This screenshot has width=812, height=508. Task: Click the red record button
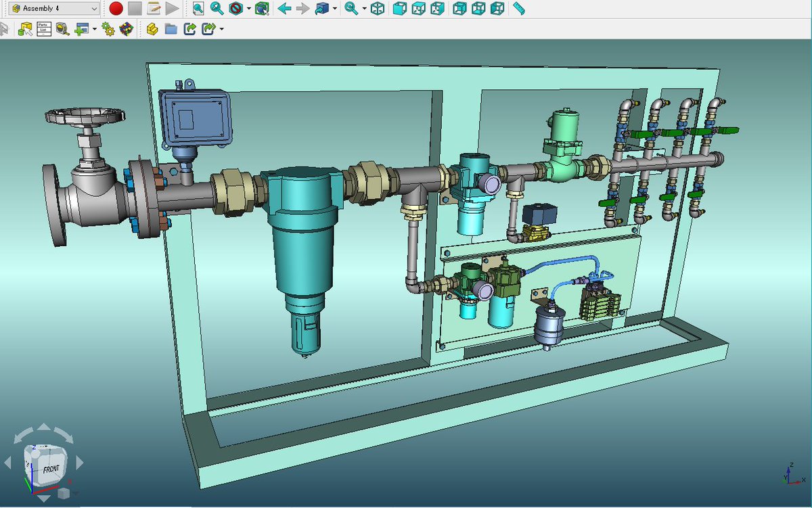[x=116, y=9]
